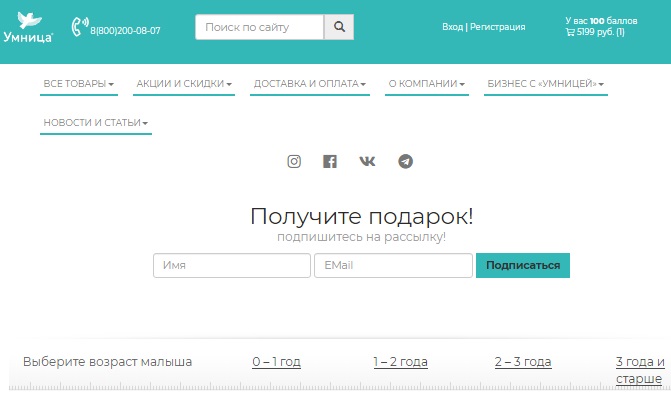This screenshot has height=396, width=671.
Task: Open the shopping cart 5199 руб.
Action: click(595, 32)
